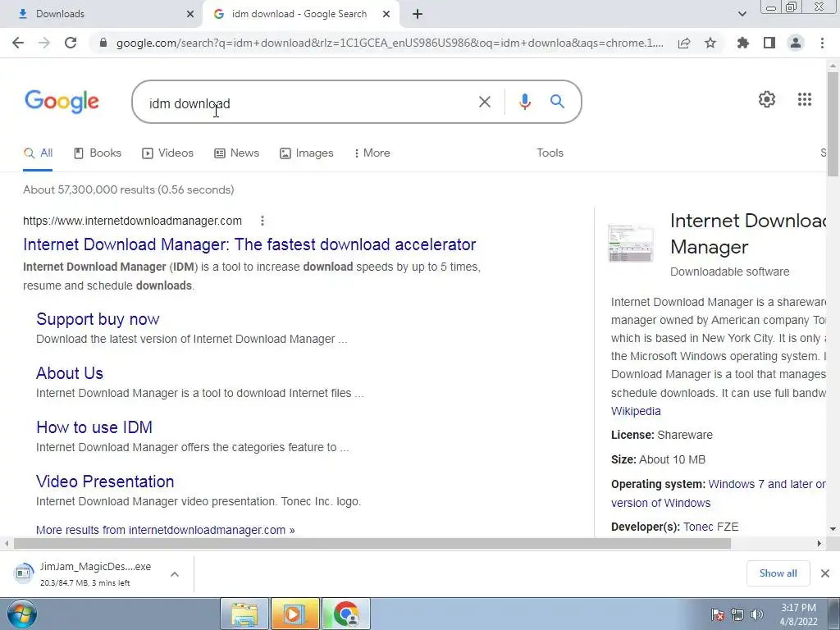Screen dimensions: 840x630
Task: Open the Video Presentation sitelink
Action: 105,481
